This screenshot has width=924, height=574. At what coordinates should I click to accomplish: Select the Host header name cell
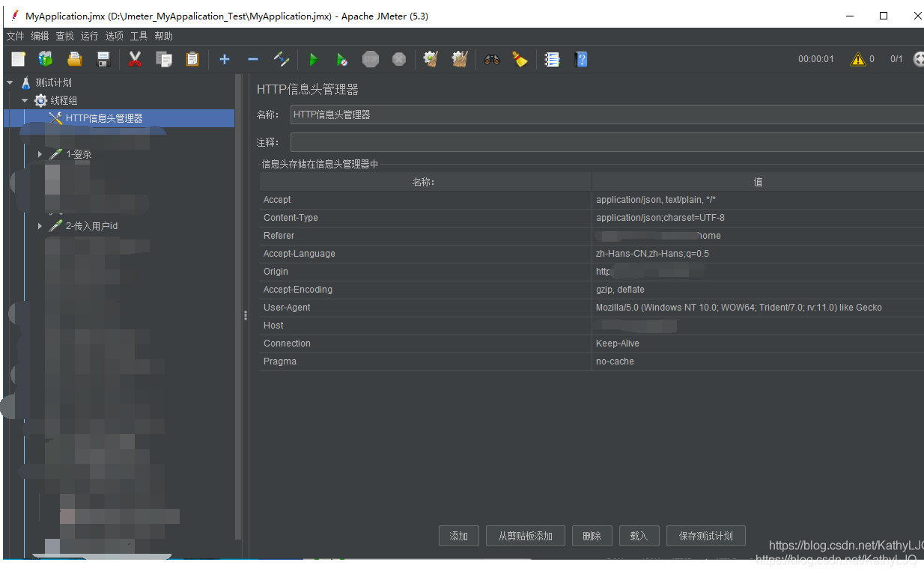(x=425, y=326)
